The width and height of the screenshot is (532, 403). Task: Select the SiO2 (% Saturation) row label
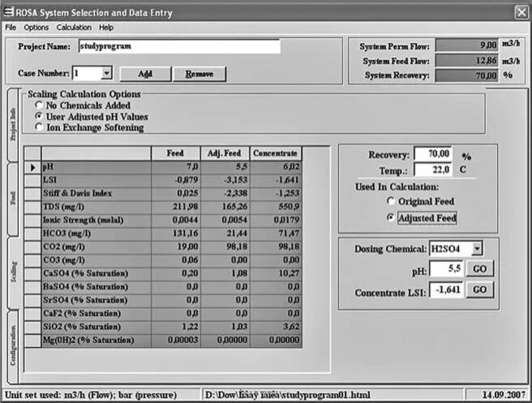pyautogui.click(x=97, y=327)
